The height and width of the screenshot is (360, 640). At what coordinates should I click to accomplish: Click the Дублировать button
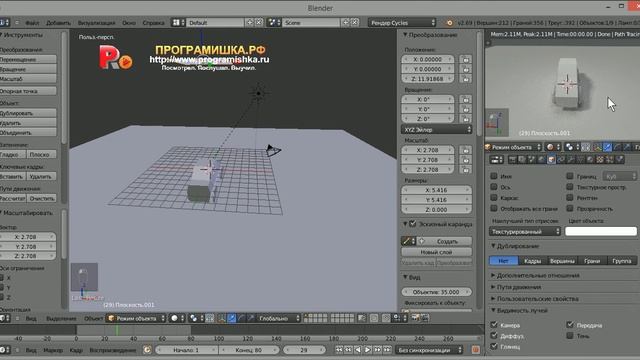[28, 113]
